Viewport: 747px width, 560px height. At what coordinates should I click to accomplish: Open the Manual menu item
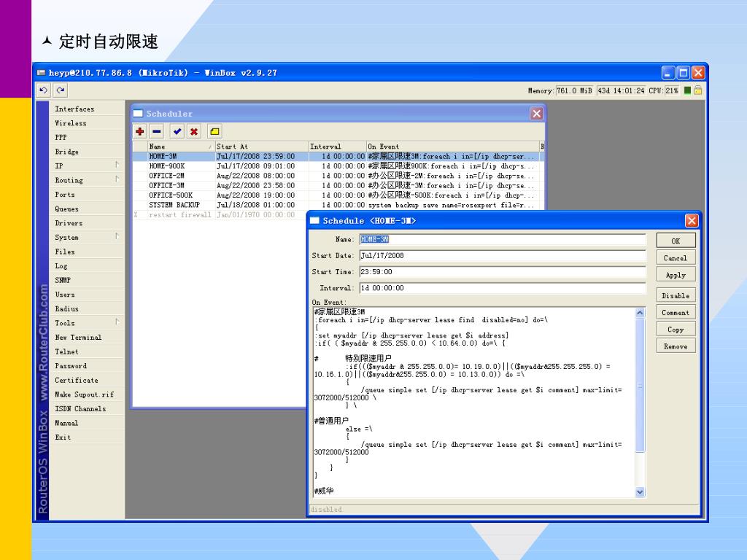click(x=86, y=424)
